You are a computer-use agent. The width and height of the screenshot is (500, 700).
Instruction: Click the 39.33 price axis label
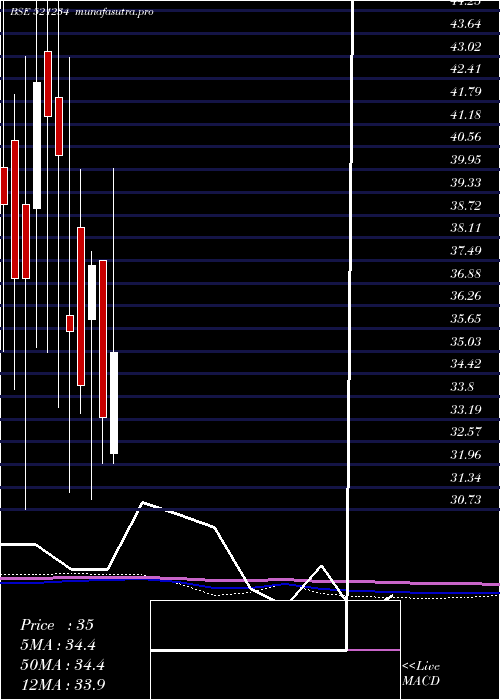(466, 183)
